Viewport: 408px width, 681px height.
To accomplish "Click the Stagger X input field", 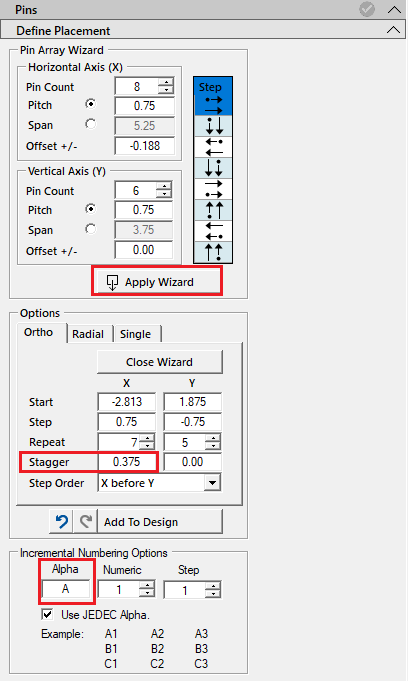I will (x=126, y=462).
